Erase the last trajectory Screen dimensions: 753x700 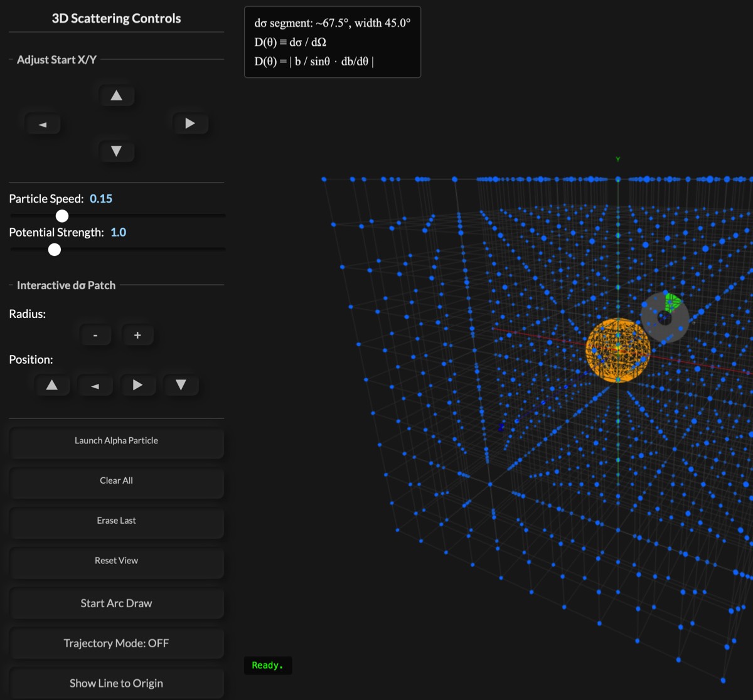[x=116, y=521]
